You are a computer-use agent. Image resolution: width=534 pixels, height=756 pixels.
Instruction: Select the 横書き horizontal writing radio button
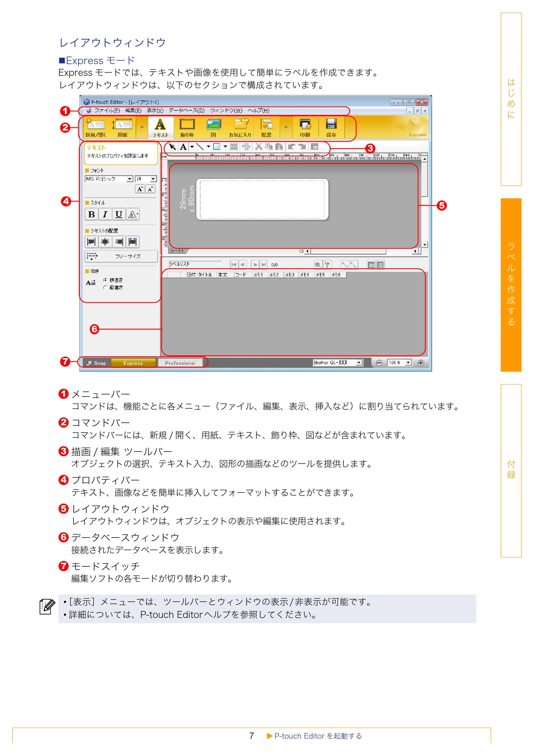tap(105, 280)
